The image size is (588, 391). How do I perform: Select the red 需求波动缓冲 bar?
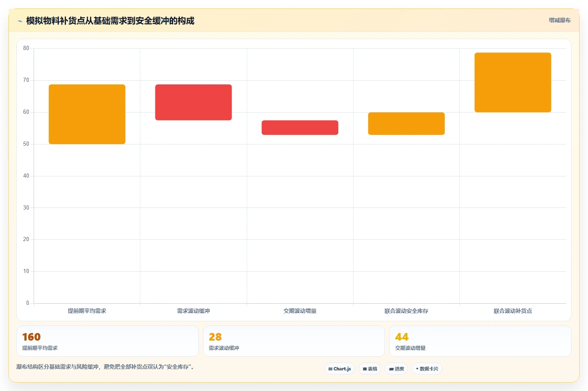[x=193, y=102]
